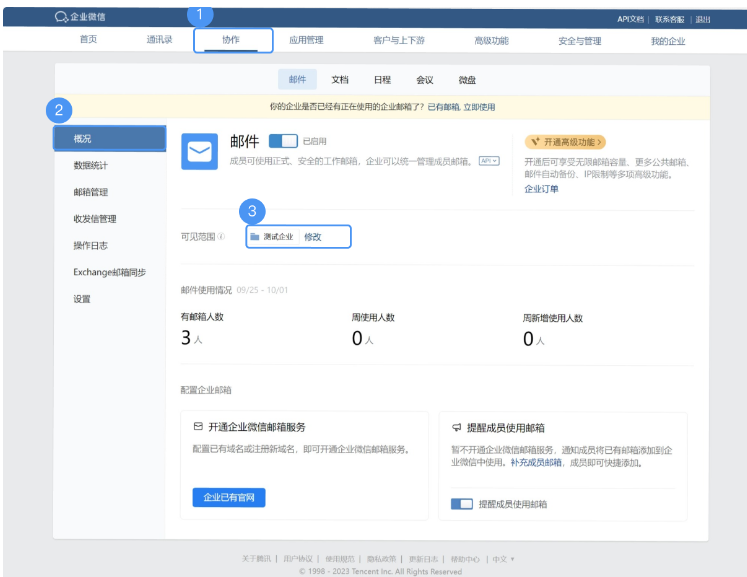The height and width of the screenshot is (577, 747).
Task: Click the info icon beside 可见范围
Action: [x=221, y=237]
